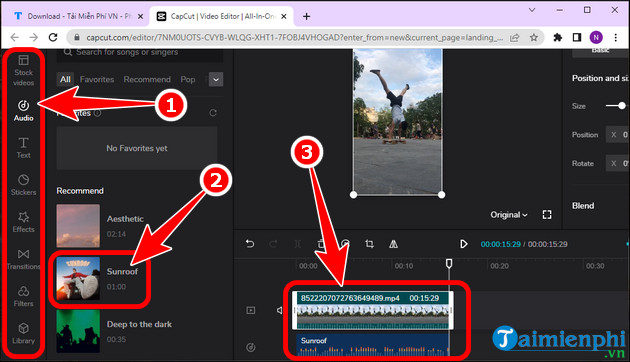
Task: Click the Position X input field
Action: 618,135
